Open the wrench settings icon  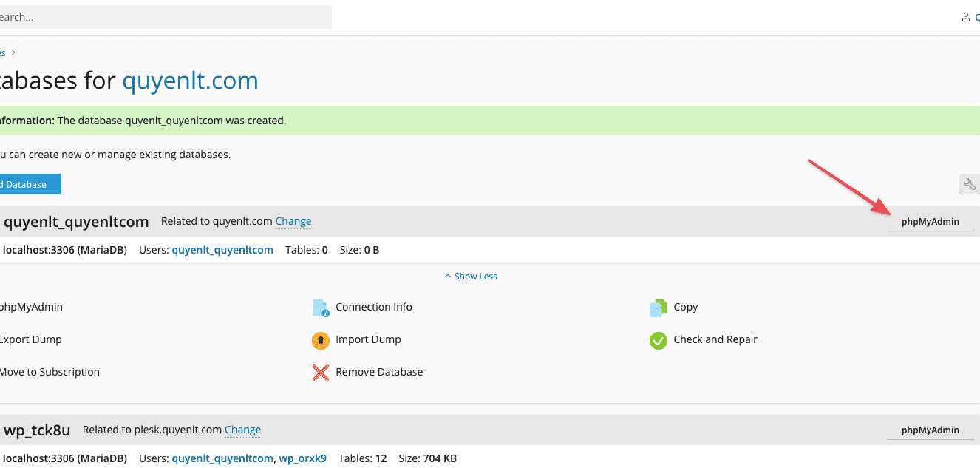969,185
